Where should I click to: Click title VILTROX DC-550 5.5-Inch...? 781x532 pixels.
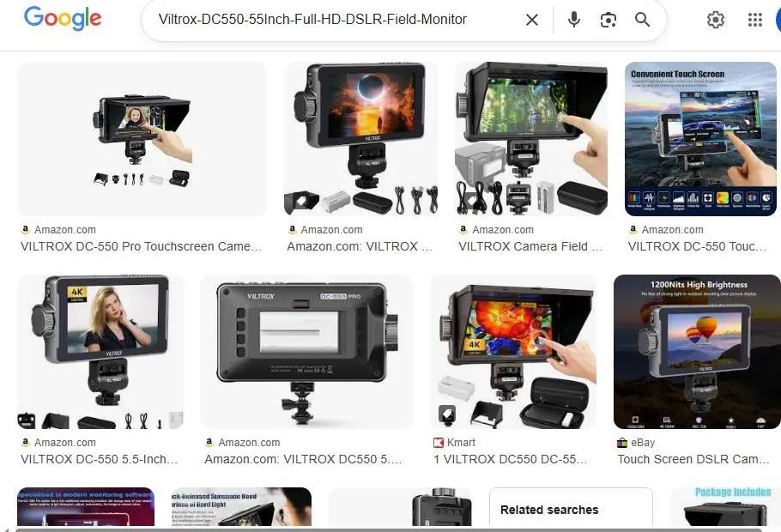(99, 459)
